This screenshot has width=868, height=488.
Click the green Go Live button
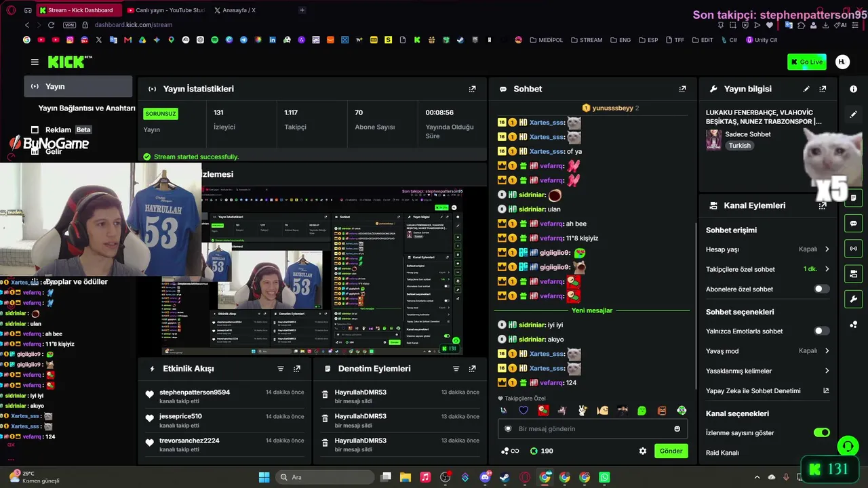pyautogui.click(x=807, y=62)
